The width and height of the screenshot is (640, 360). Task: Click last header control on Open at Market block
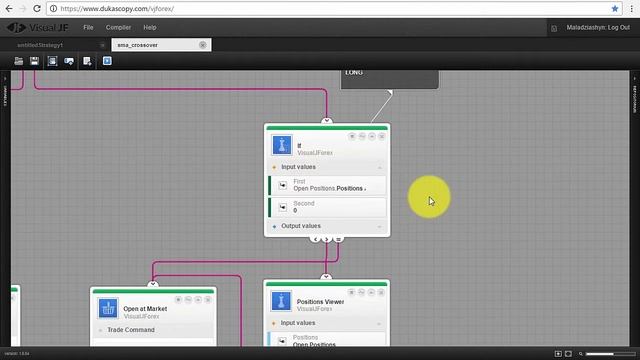click(208, 300)
